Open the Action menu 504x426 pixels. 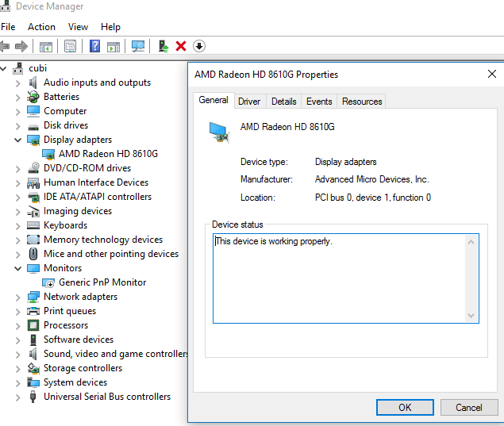(41, 27)
